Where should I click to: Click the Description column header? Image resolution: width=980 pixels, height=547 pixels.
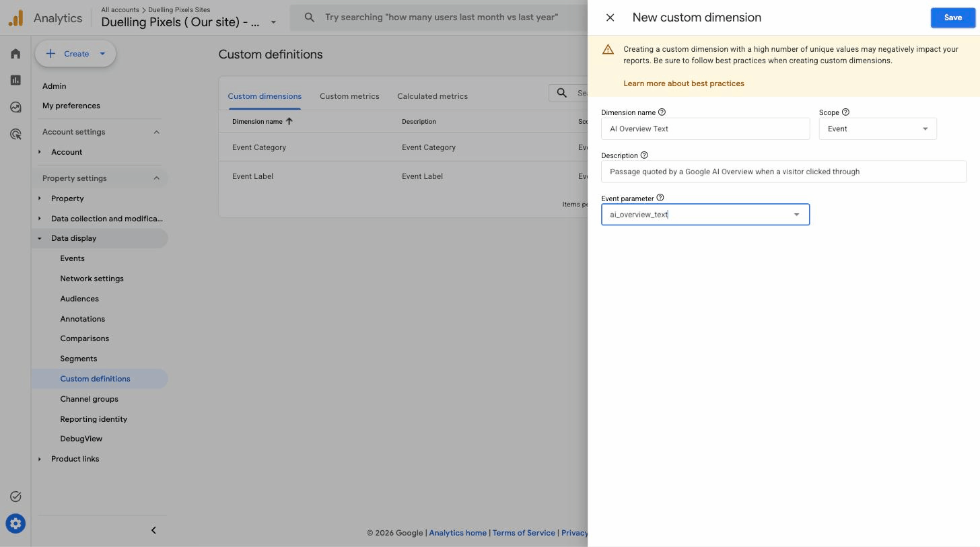click(419, 122)
